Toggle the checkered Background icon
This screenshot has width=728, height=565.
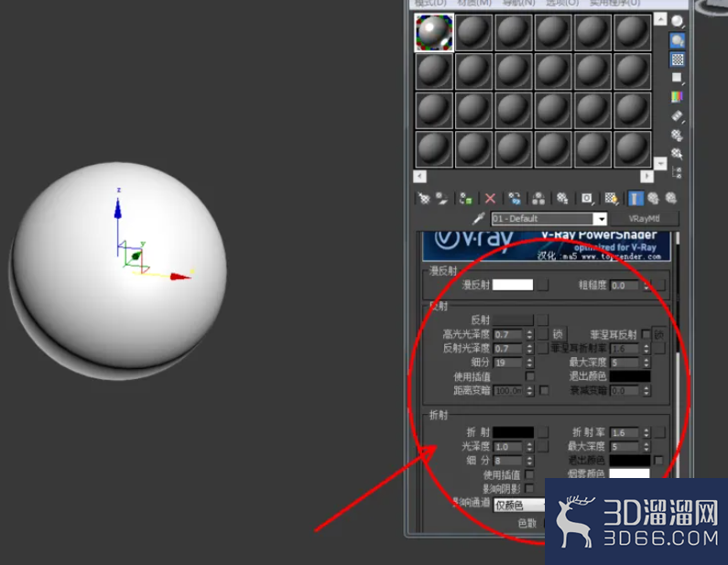click(x=678, y=60)
